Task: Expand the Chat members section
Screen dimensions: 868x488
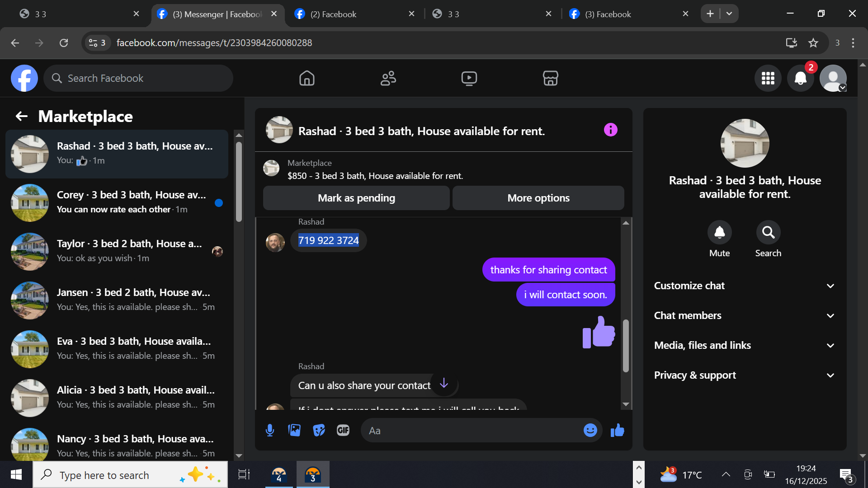Action: (x=745, y=316)
